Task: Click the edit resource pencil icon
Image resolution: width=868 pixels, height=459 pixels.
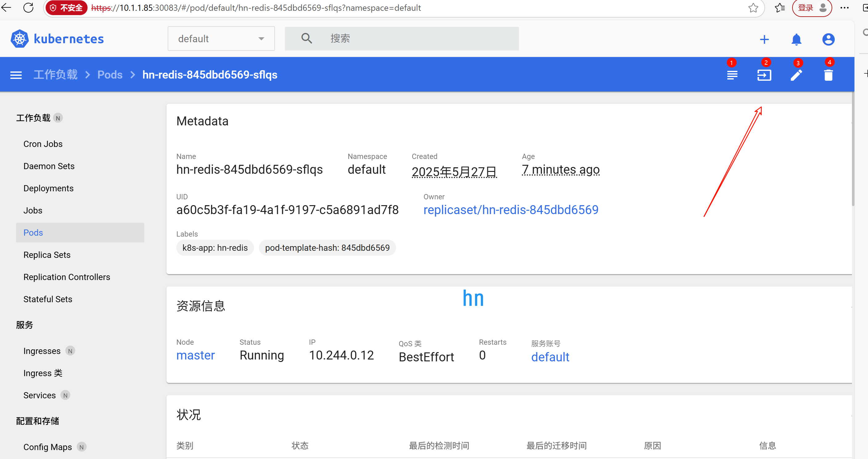Action: tap(796, 75)
